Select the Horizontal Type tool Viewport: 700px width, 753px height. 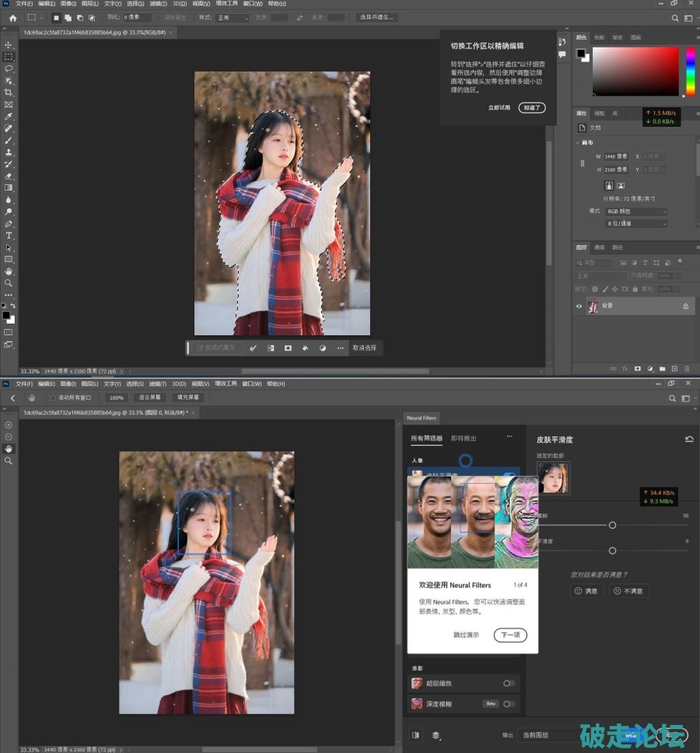[x=9, y=235]
